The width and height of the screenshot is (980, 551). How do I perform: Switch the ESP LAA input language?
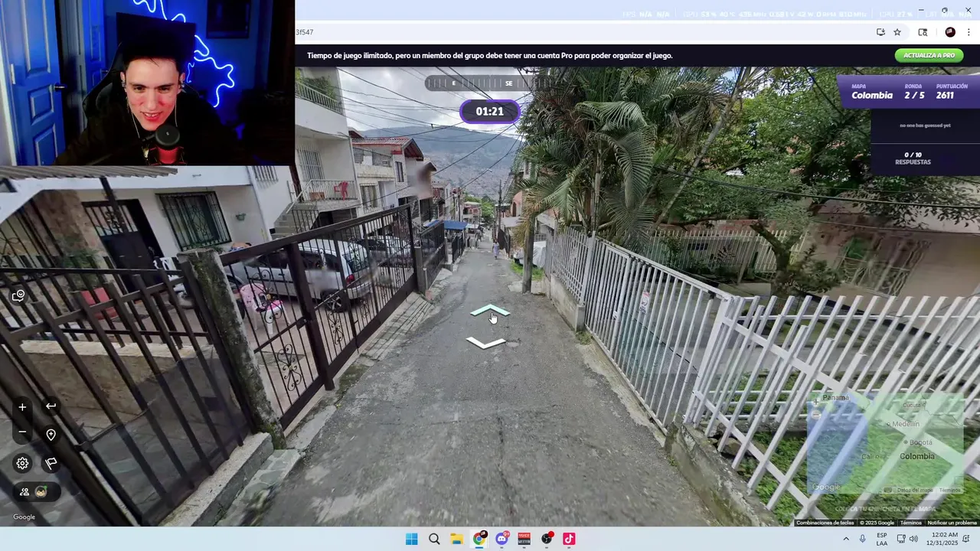(x=882, y=539)
